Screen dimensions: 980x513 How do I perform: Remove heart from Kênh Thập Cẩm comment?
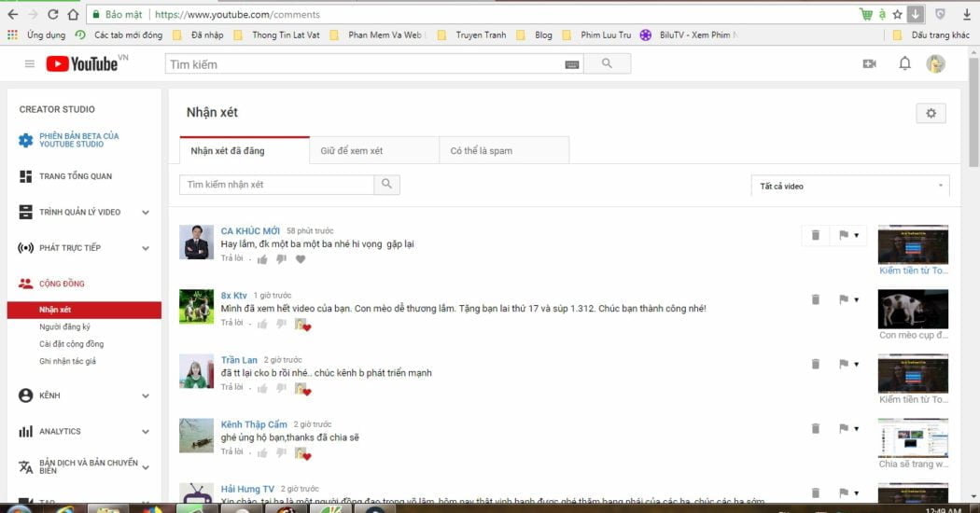tap(302, 453)
